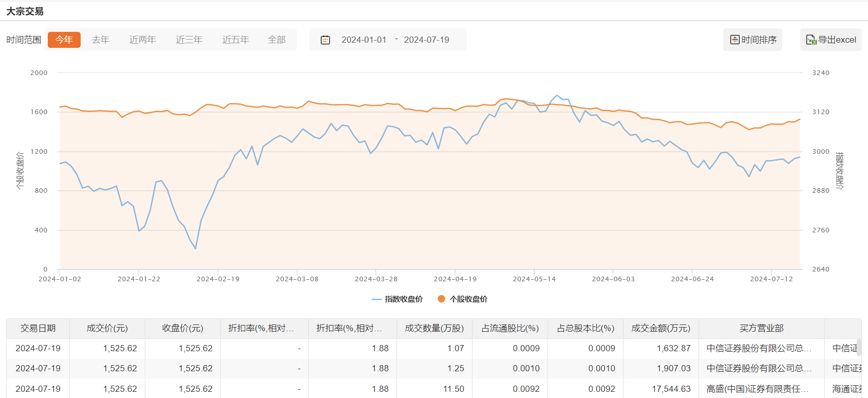Click the start date 2024-01-01 field
Image resolution: width=868 pixels, height=398 pixels.
tap(364, 40)
